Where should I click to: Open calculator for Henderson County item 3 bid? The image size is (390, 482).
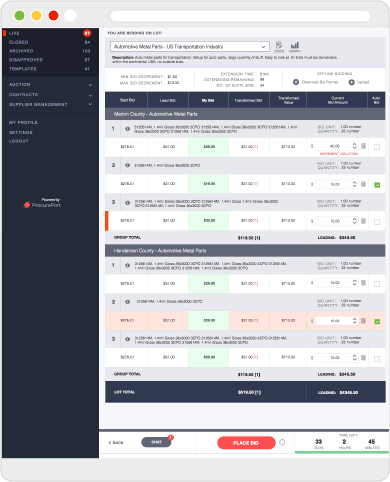363,358
